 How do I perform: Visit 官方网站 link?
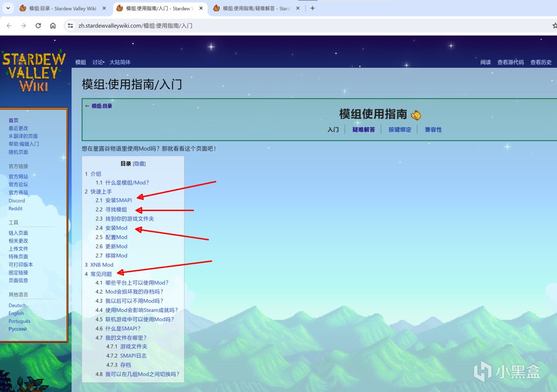pyautogui.click(x=18, y=177)
